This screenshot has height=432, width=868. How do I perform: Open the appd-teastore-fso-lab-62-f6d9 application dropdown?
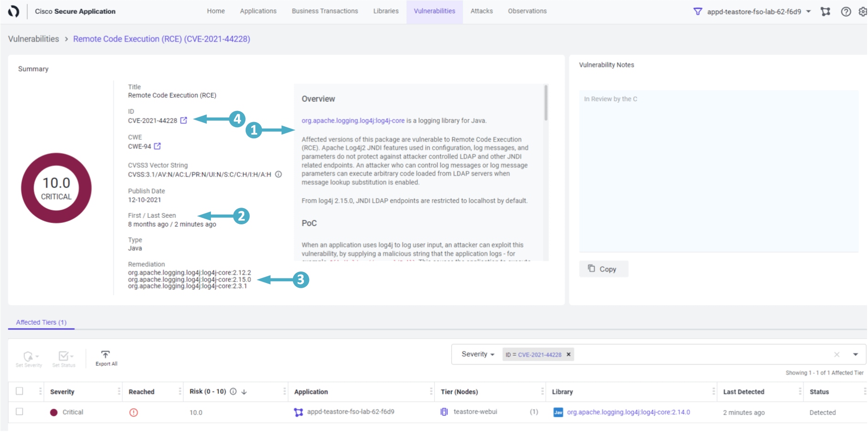pyautogui.click(x=808, y=12)
